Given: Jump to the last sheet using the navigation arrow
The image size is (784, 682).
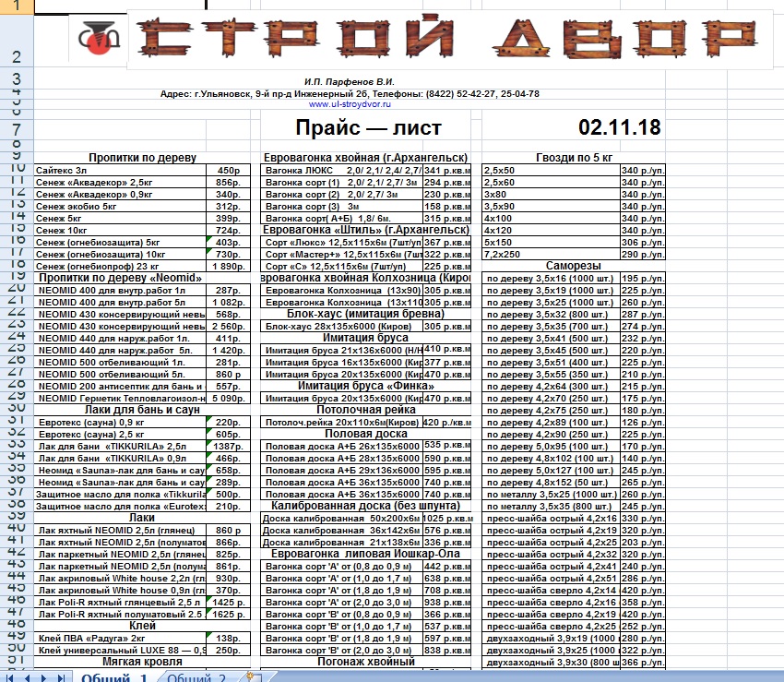Looking at the screenshot, I should 61,678.
